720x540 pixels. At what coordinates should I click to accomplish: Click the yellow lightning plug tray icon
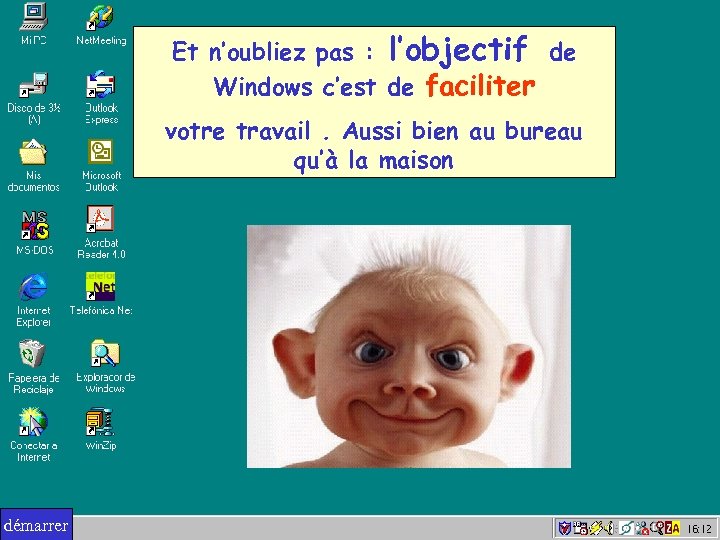click(596, 528)
